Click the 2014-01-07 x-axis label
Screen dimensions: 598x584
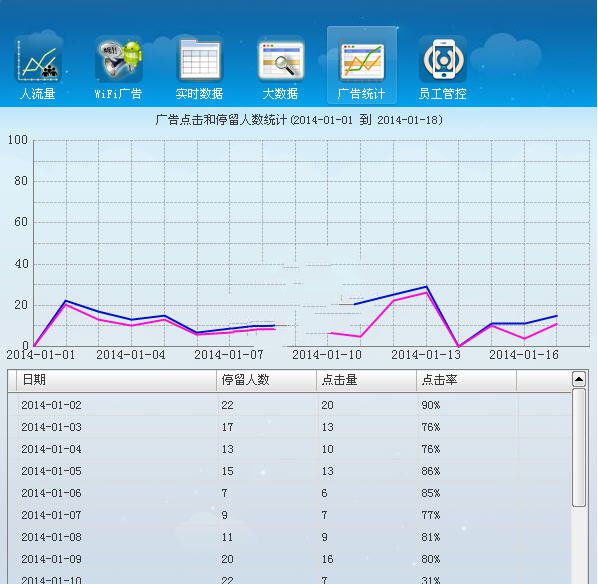229,355
